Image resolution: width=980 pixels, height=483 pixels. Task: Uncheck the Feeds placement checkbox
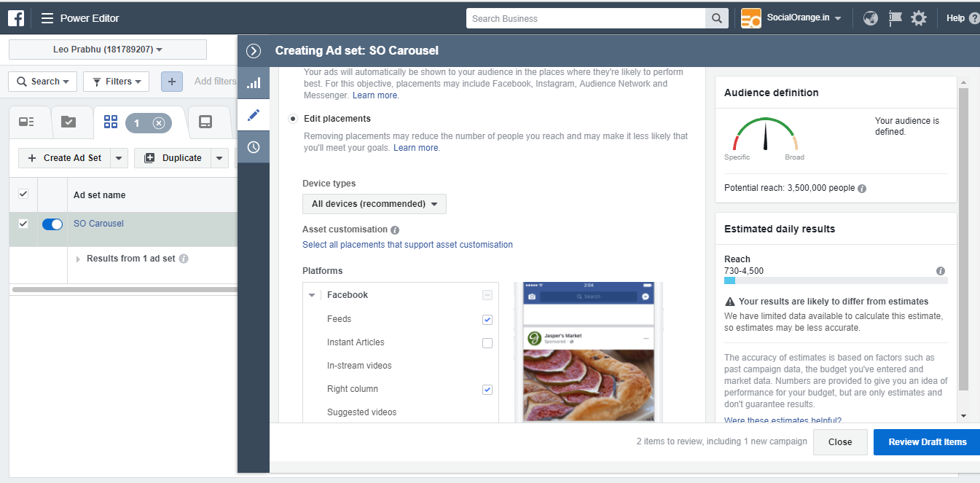[x=487, y=320]
